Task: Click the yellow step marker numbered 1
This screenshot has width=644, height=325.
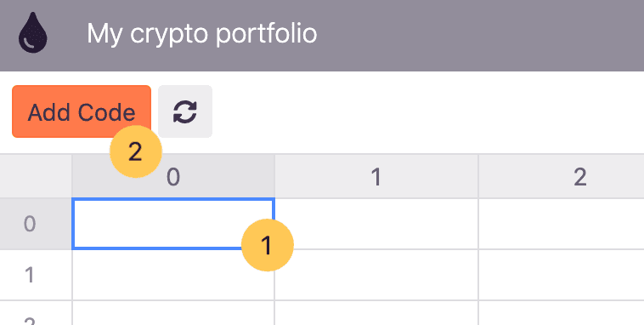Action: (268, 245)
